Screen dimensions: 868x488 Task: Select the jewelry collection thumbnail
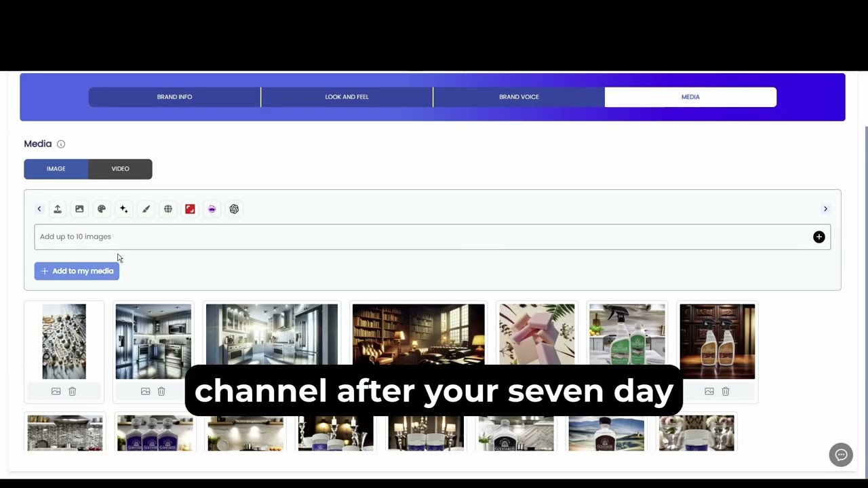(64, 342)
